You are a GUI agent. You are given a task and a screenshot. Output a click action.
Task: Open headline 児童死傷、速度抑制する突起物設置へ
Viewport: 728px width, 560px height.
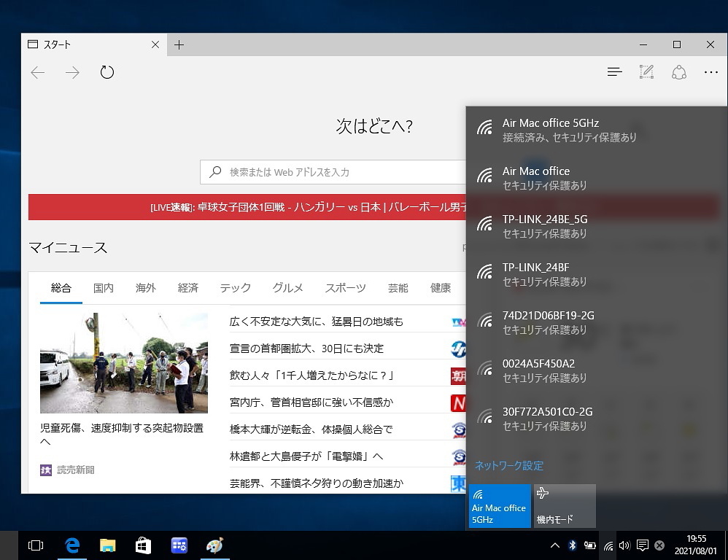pyautogui.click(x=122, y=435)
